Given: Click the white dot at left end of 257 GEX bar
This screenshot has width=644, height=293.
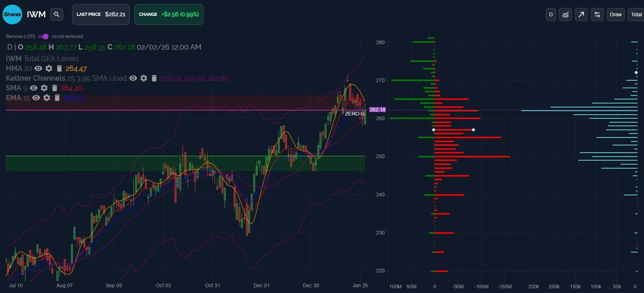Looking at the screenshot, I should pos(434,130).
